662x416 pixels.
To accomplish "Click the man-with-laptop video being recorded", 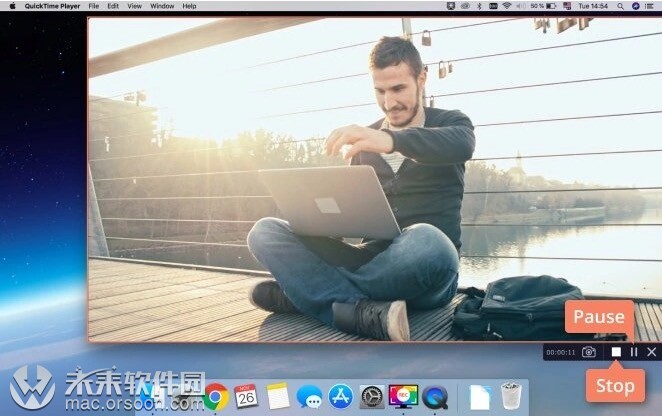I will [375, 179].
